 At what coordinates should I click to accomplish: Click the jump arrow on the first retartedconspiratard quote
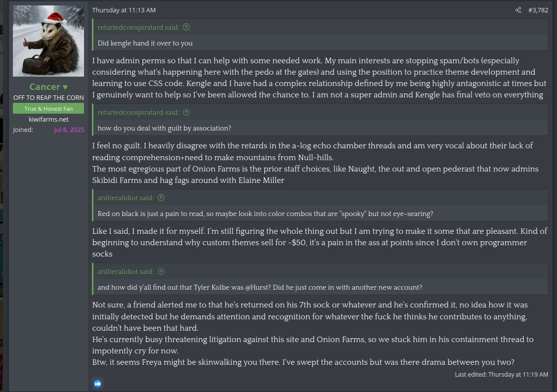point(186,27)
